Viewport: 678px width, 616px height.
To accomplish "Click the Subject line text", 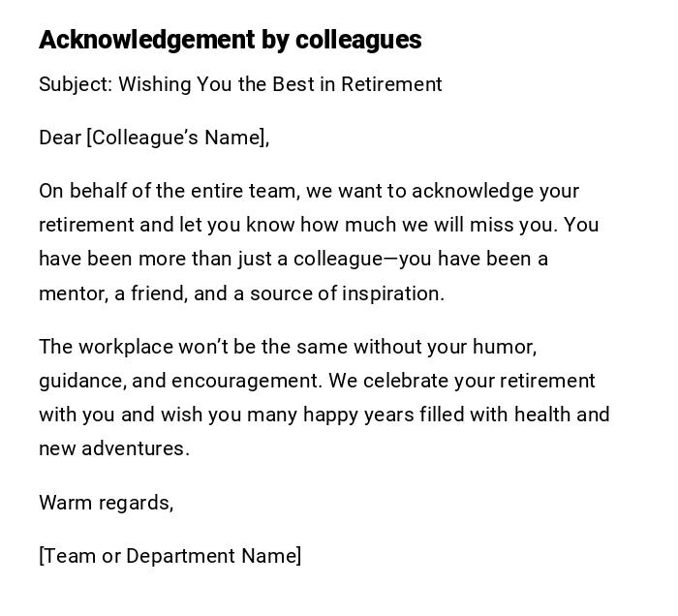I will coord(240,84).
